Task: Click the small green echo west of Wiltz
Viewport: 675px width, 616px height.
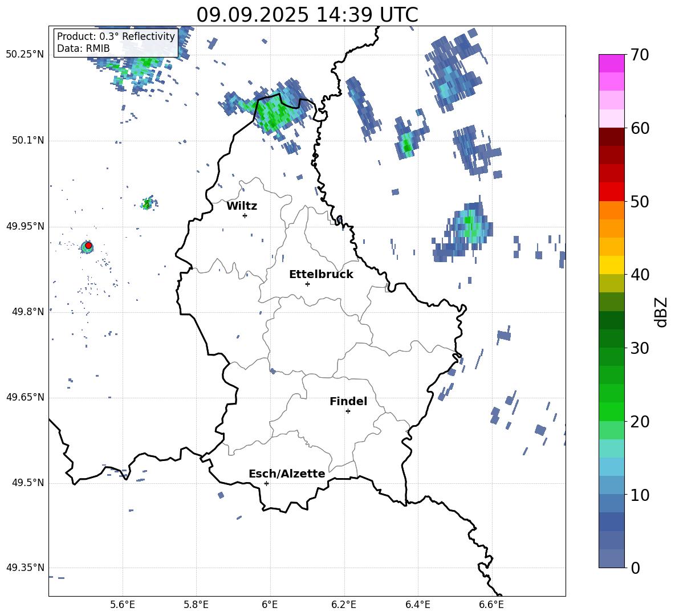Action: point(148,203)
